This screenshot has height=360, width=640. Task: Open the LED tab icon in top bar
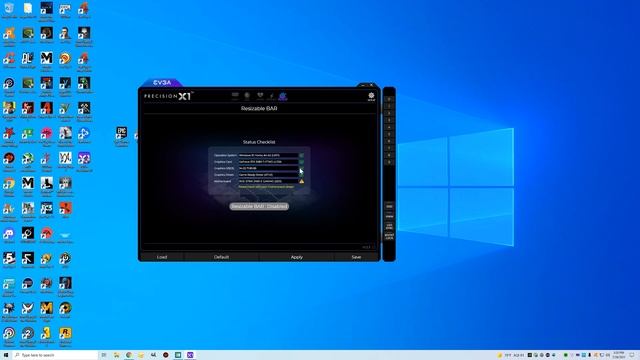click(247, 96)
